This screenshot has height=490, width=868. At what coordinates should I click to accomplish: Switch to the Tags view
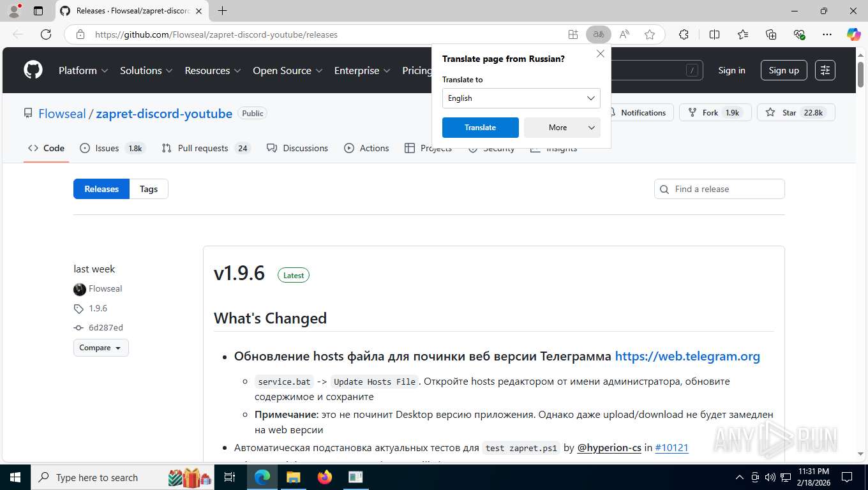[149, 189]
